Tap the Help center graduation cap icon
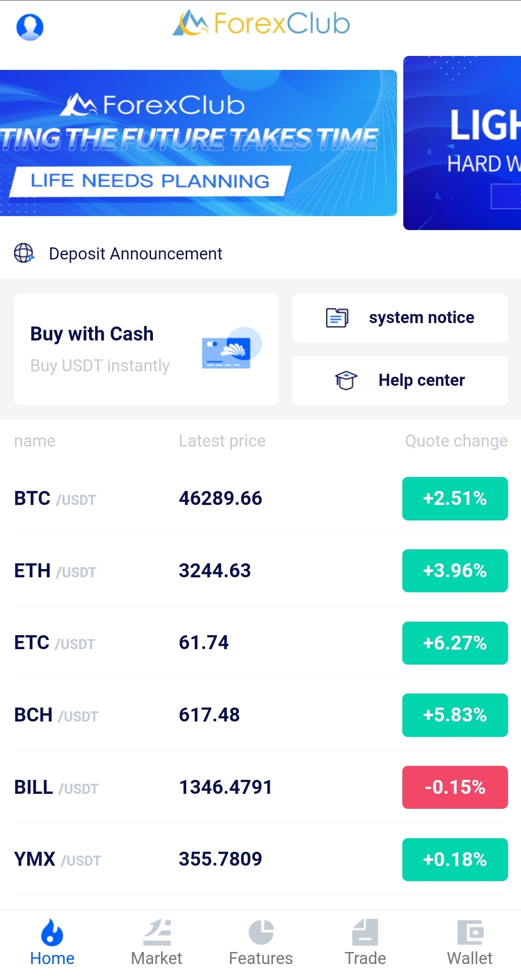The width and height of the screenshot is (521, 980). coord(346,380)
